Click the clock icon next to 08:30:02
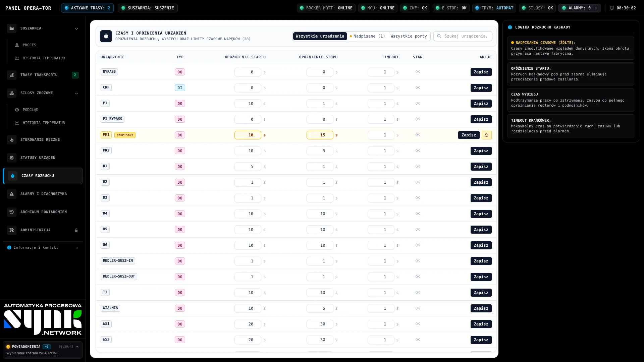 click(612, 8)
